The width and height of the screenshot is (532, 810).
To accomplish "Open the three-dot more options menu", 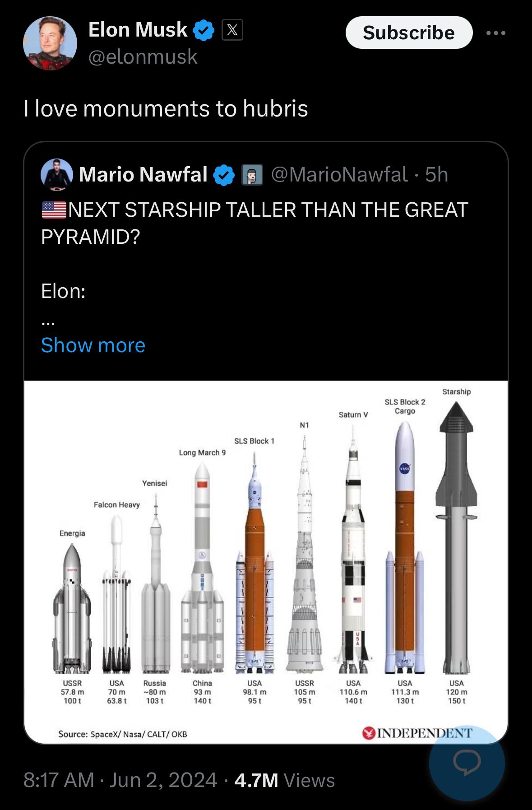I will click(496, 33).
